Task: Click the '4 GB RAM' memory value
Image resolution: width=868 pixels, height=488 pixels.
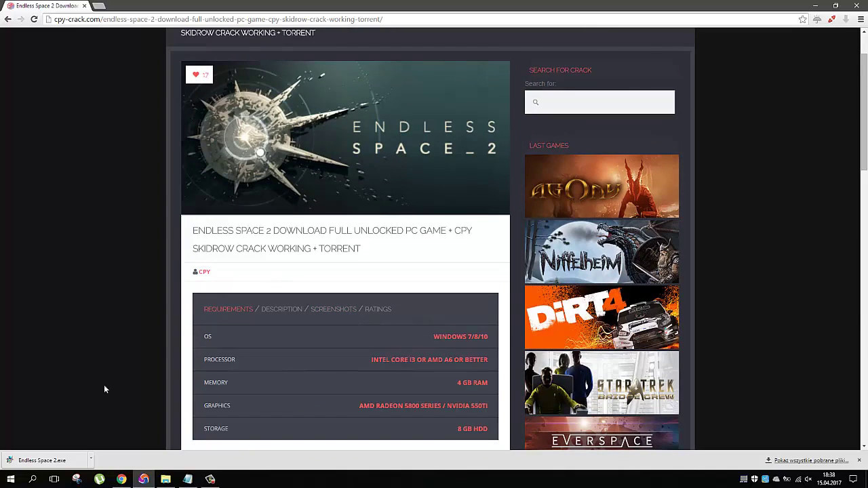Action: pyautogui.click(x=472, y=382)
